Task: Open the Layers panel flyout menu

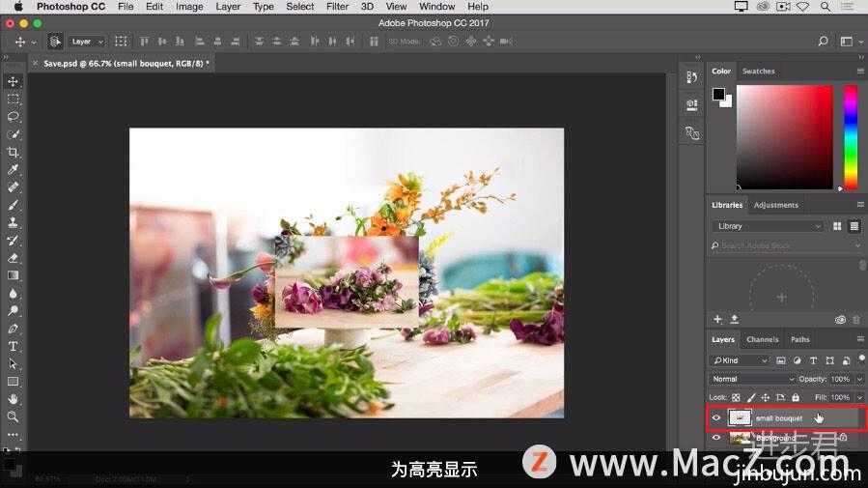Action: pos(860,339)
